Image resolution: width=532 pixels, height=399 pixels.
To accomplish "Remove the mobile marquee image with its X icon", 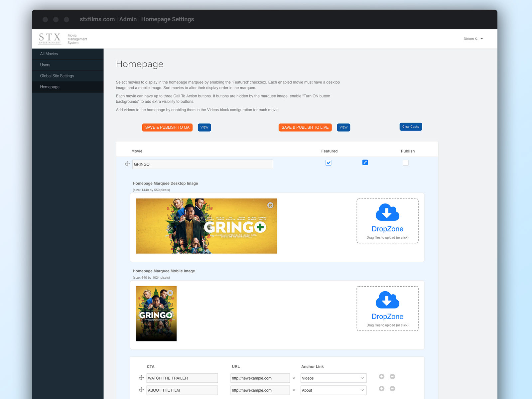I will [170, 293].
